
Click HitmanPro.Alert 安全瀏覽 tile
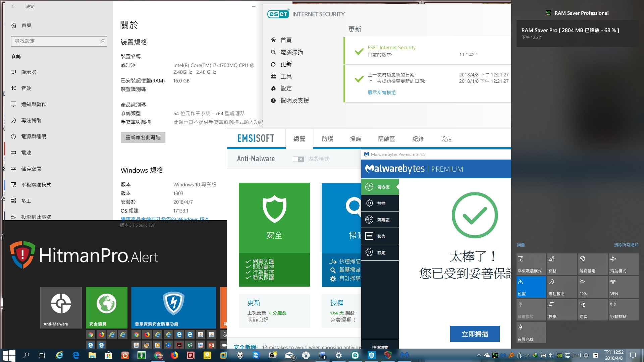point(106,307)
